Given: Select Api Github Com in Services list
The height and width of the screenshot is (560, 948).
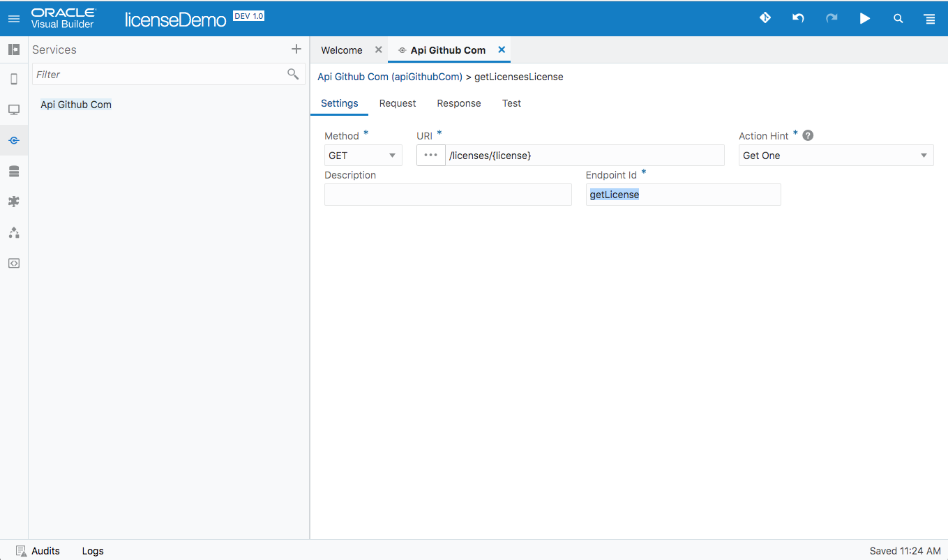Looking at the screenshot, I should tap(76, 105).
